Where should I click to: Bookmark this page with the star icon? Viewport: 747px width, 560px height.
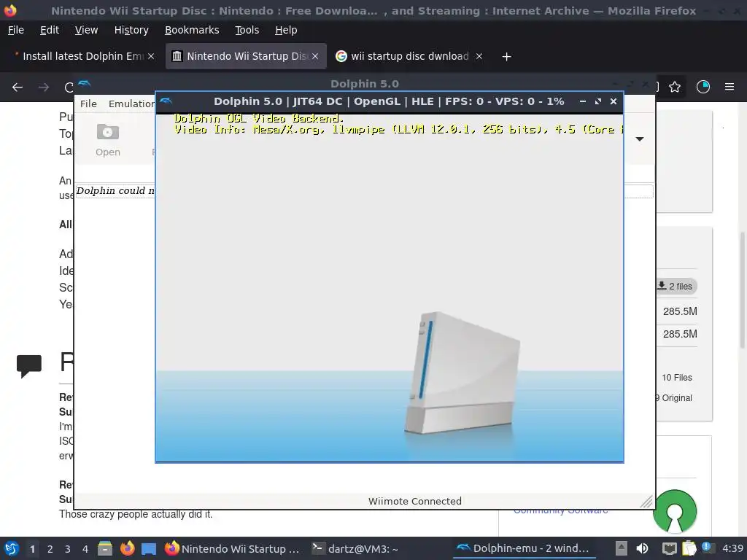pos(675,87)
